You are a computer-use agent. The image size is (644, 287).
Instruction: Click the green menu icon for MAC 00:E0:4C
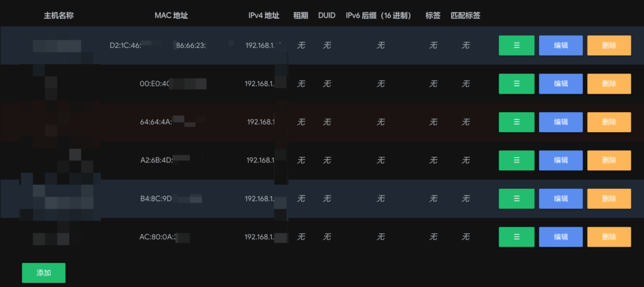tap(516, 84)
